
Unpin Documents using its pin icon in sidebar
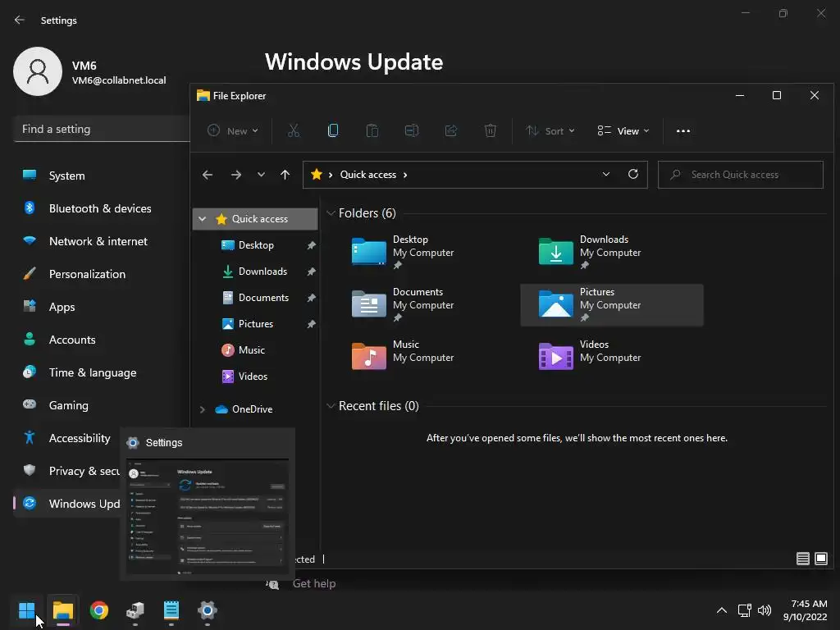311,298
